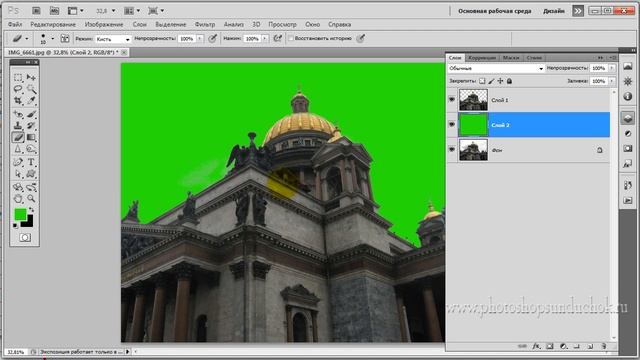
Task: Check the 'Восстановить историю' checkbox
Action: tap(291, 38)
